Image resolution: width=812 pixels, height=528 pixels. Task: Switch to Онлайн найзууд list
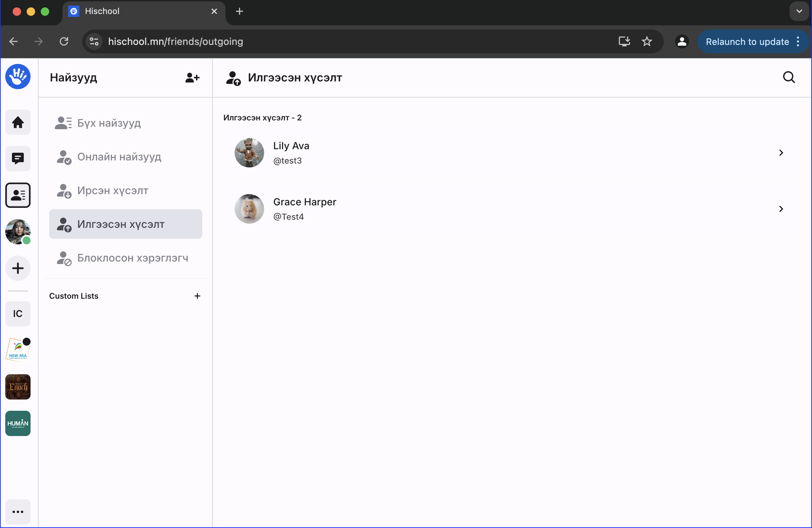tap(119, 157)
